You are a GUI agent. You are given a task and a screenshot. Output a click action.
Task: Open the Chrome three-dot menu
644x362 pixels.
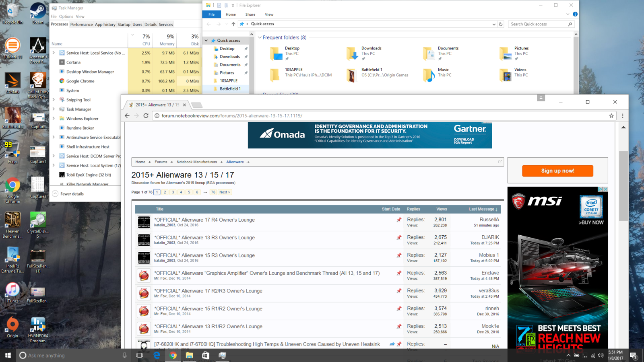tap(623, 115)
